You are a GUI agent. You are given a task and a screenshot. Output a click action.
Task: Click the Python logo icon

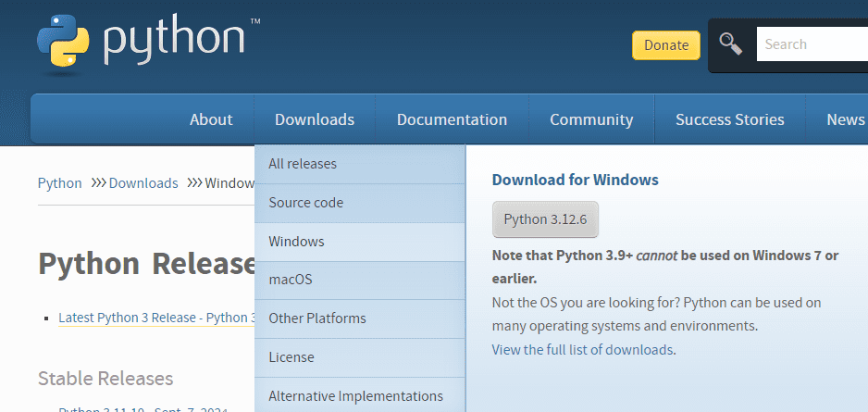[x=63, y=42]
